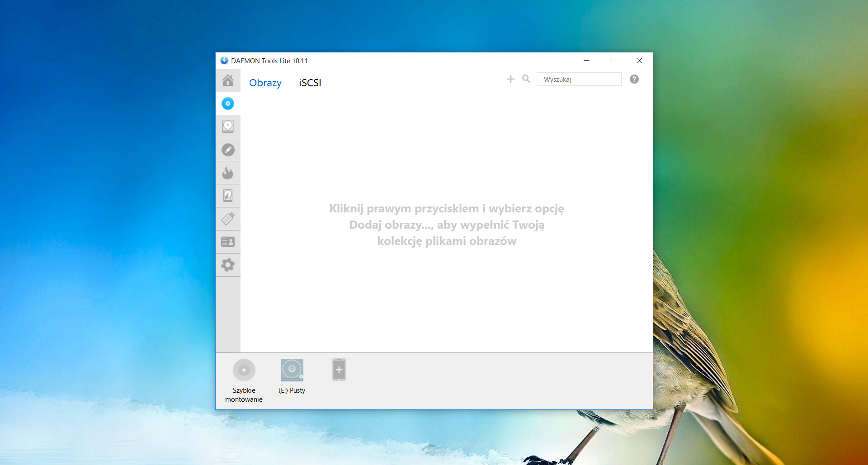Open DAEMON Tools settings gear
The image size is (868, 465).
click(x=228, y=265)
